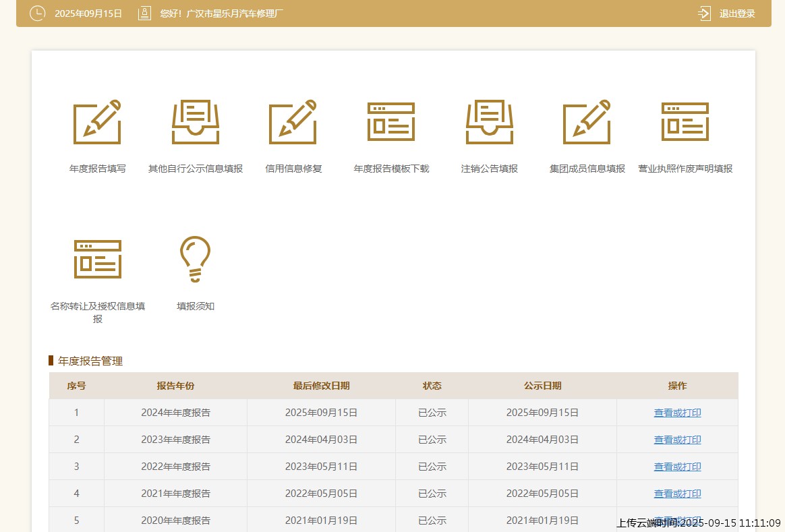The width and height of the screenshot is (785, 532).
Task: Open the 集团成员信息填报 pencil icon
Action: pyautogui.click(x=587, y=121)
